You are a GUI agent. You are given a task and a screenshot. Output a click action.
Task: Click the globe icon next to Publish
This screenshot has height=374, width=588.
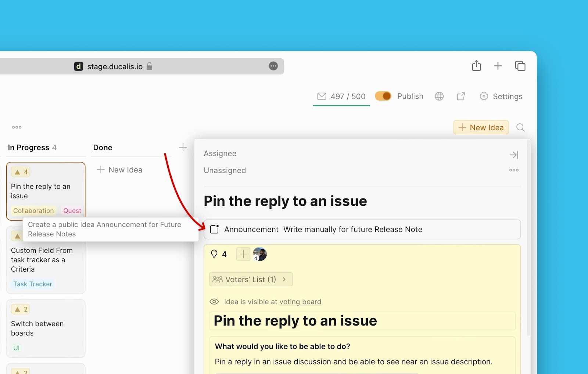(439, 96)
